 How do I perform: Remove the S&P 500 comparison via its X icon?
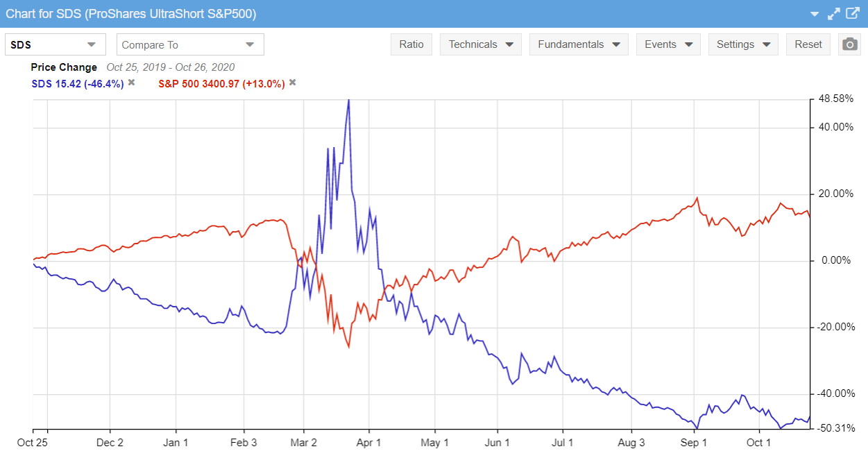[x=291, y=82]
